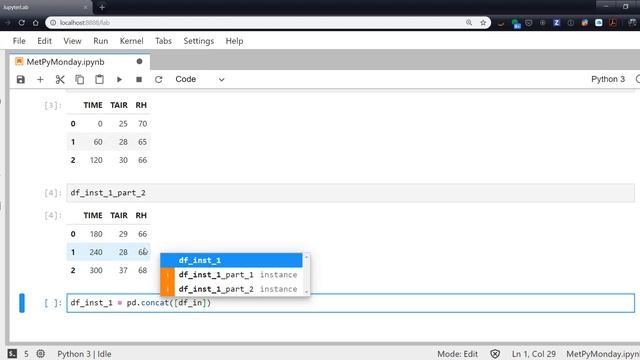640x360 pixels.
Task: Click the Z extension icon in browser toolbar
Action: (x=556, y=23)
